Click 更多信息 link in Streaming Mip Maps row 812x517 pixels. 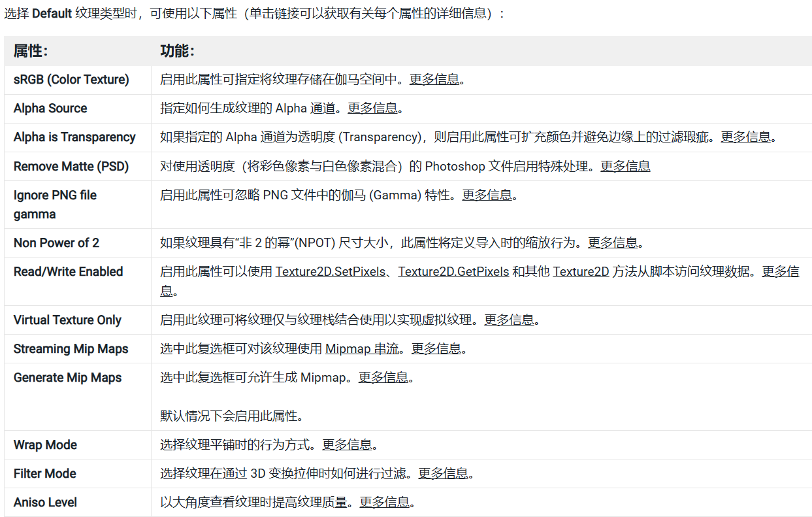[436, 349]
